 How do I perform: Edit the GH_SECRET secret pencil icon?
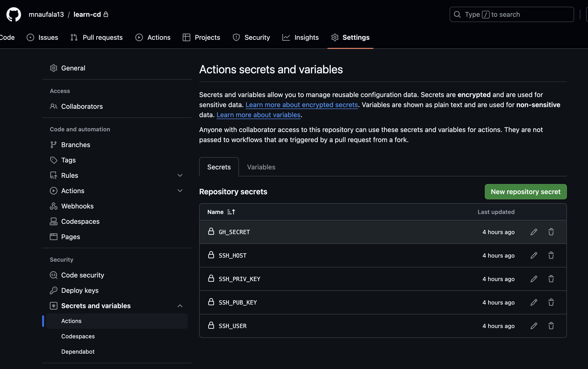[534, 232]
